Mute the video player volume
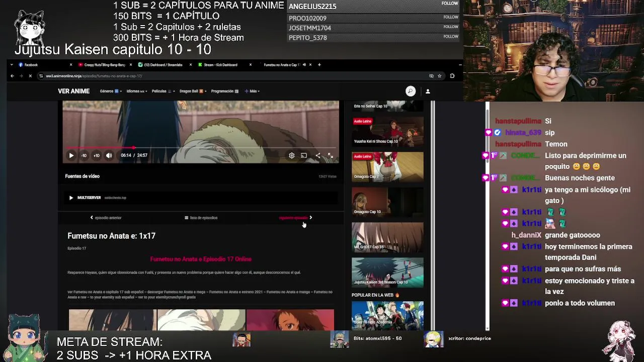This screenshot has height=362, width=644. coord(109,155)
